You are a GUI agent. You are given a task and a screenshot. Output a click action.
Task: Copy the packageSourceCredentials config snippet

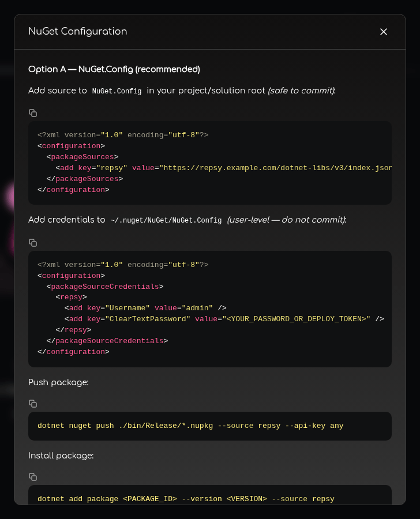tap(33, 243)
